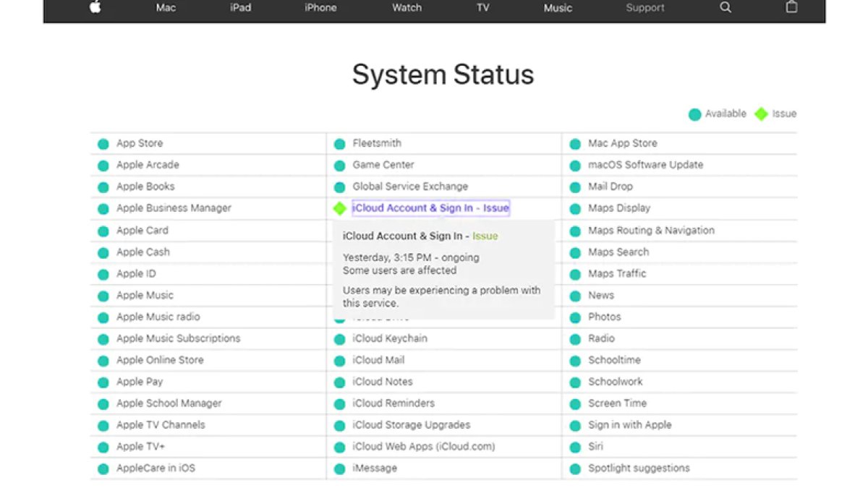Select the Maps Traffic text
This screenshot has height=488, width=868.
617,274
